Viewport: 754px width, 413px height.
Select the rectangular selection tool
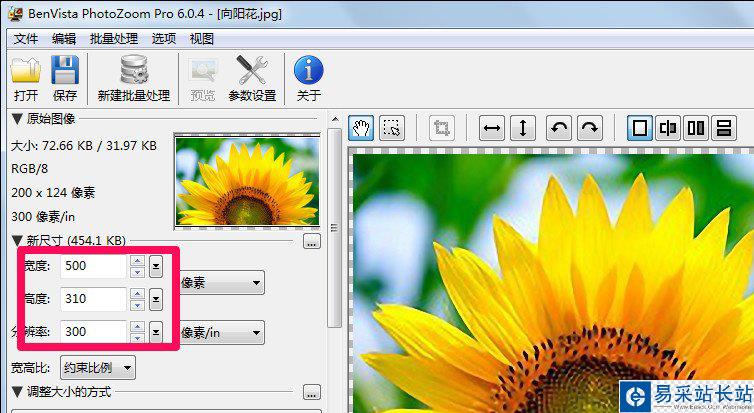(x=392, y=128)
